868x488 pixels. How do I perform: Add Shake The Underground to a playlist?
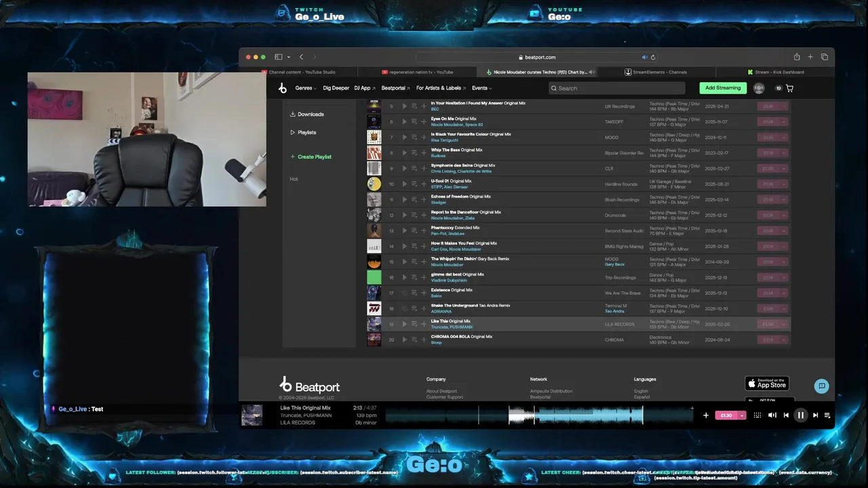pos(424,308)
